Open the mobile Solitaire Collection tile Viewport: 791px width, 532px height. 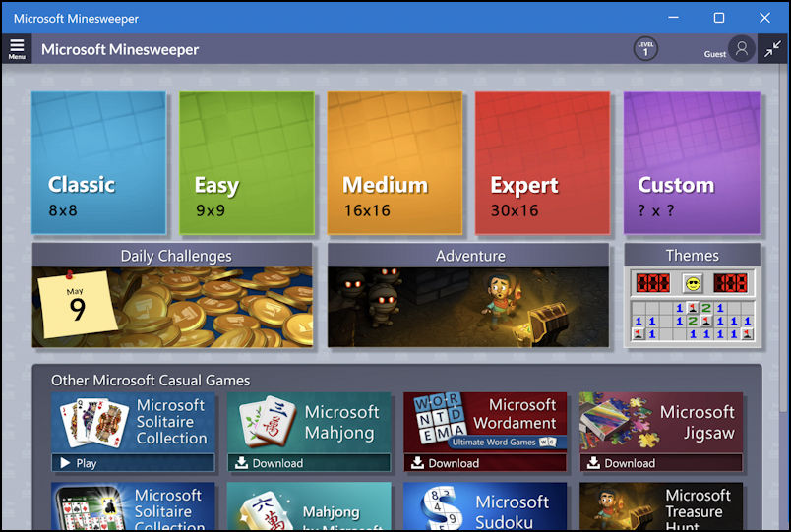tap(133, 506)
